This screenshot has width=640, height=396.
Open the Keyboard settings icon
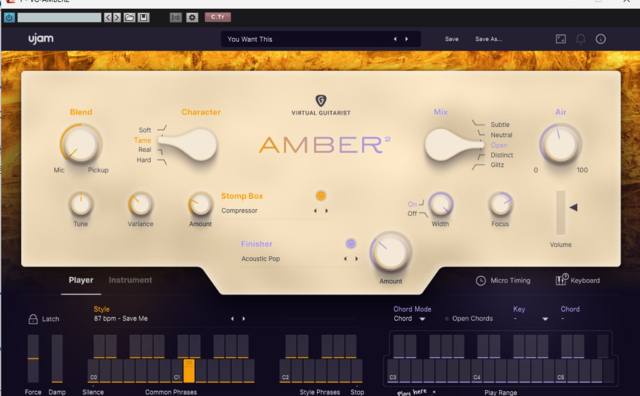click(562, 280)
